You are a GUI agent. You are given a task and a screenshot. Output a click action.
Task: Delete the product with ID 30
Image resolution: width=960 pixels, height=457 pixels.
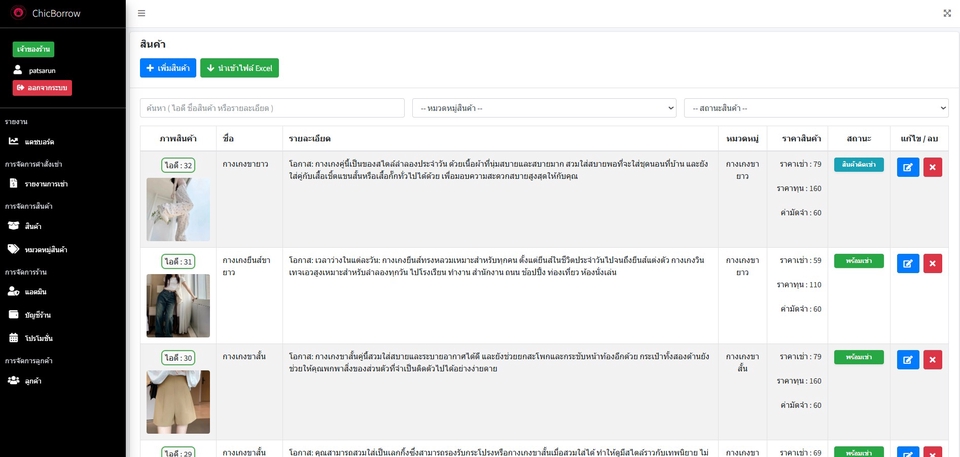pos(932,360)
